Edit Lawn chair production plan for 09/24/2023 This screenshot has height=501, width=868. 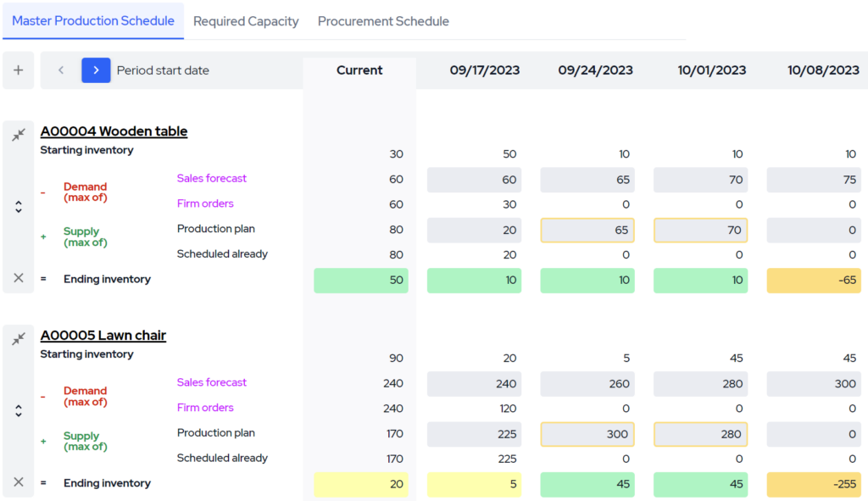click(x=587, y=434)
